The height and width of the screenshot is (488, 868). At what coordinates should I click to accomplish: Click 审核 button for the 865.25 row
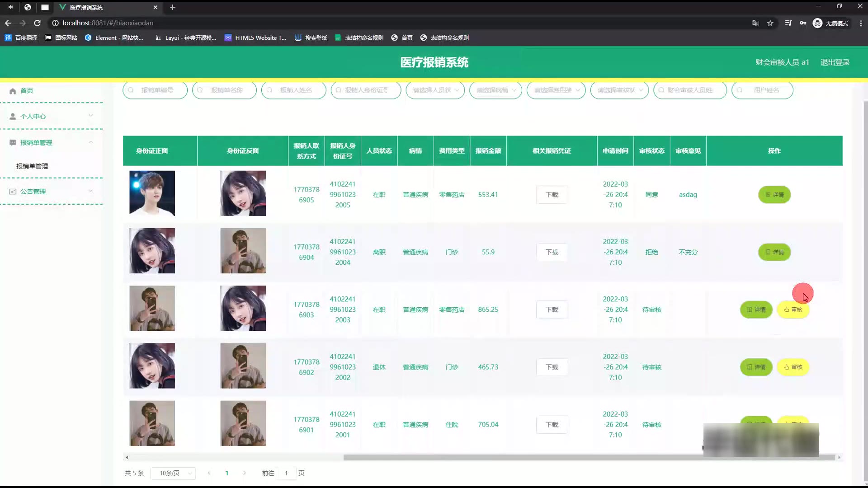click(x=793, y=310)
